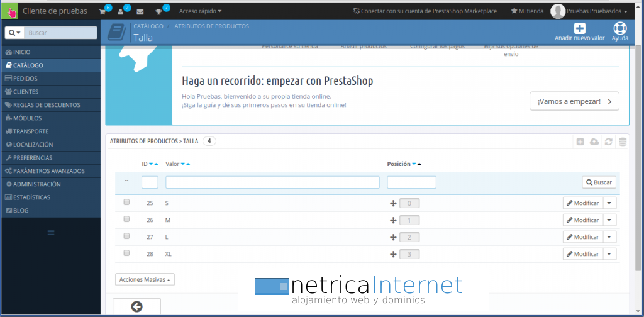Click the database SQL icon

(623, 142)
